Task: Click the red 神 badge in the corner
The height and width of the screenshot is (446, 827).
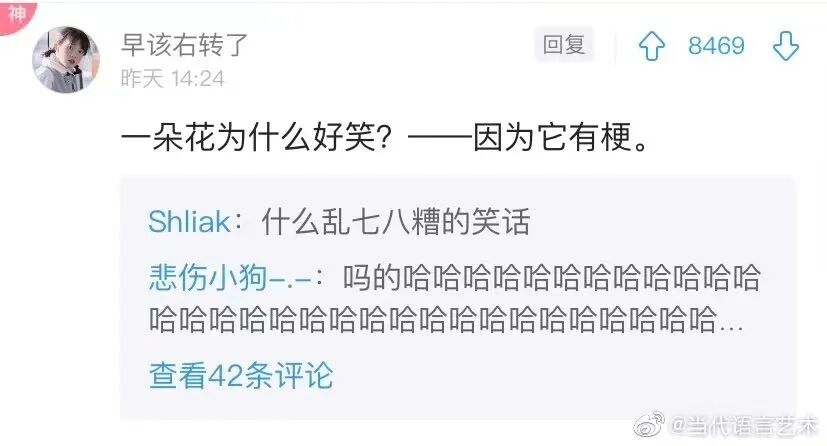Action: pyautogui.click(x=16, y=14)
